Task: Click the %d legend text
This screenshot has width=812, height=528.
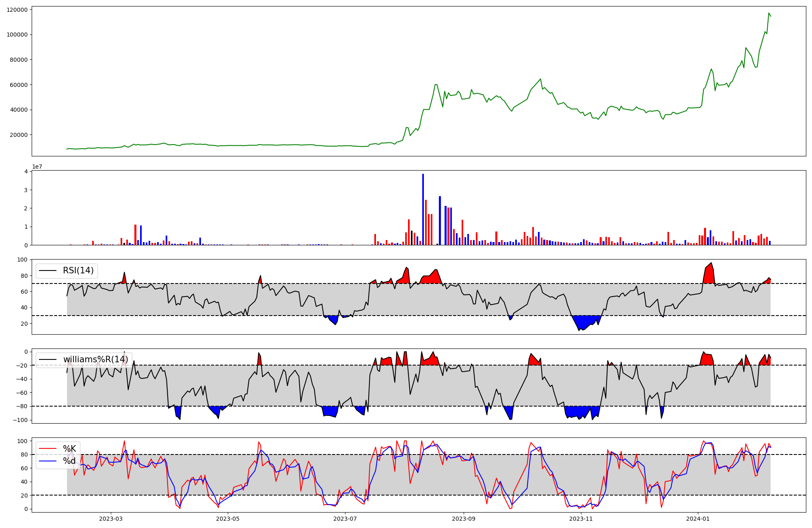Action: point(69,461)
